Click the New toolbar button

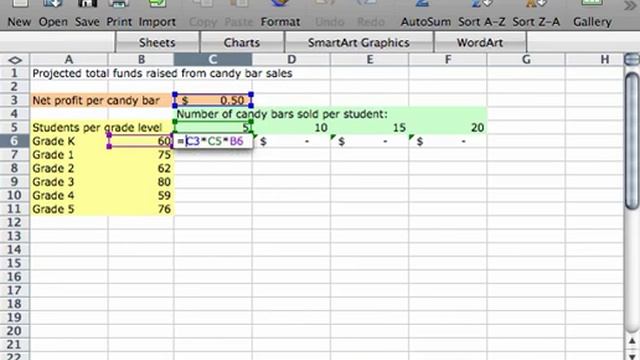19,15
